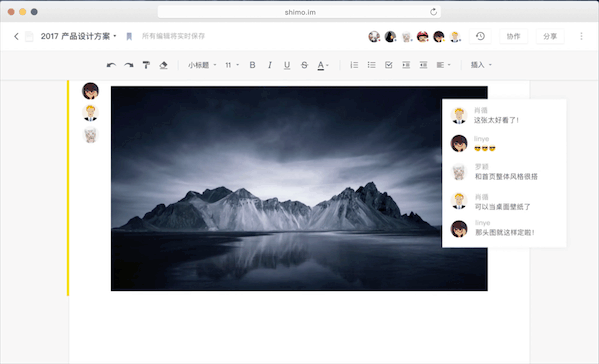Reload the page with the refresh icon
Viewport: 599px width, 364px height.
433,12
